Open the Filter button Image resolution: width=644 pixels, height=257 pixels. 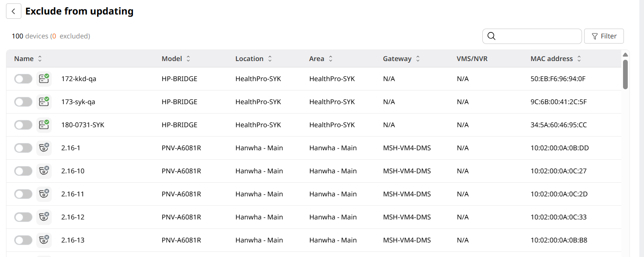(604, 36)
